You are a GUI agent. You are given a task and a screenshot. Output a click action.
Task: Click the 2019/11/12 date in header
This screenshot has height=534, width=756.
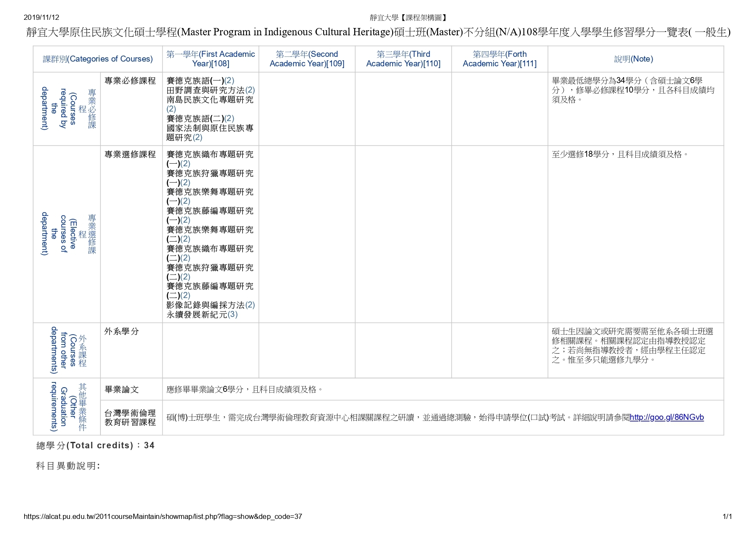[41, 18]
